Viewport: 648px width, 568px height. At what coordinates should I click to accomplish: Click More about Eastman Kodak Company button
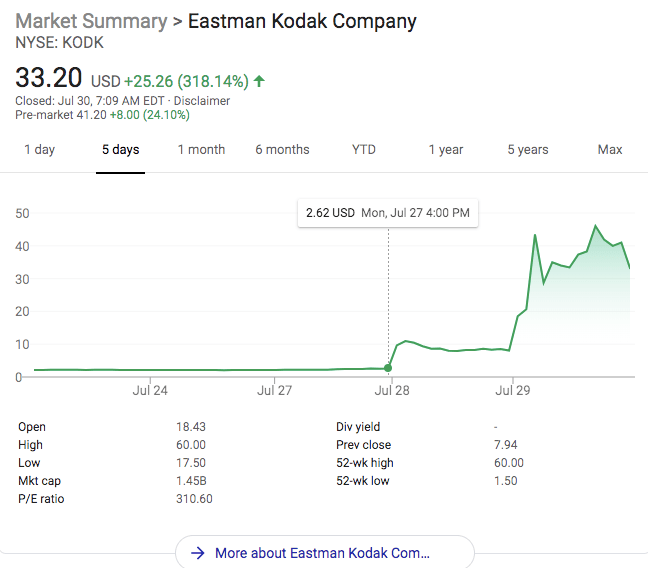324,553
